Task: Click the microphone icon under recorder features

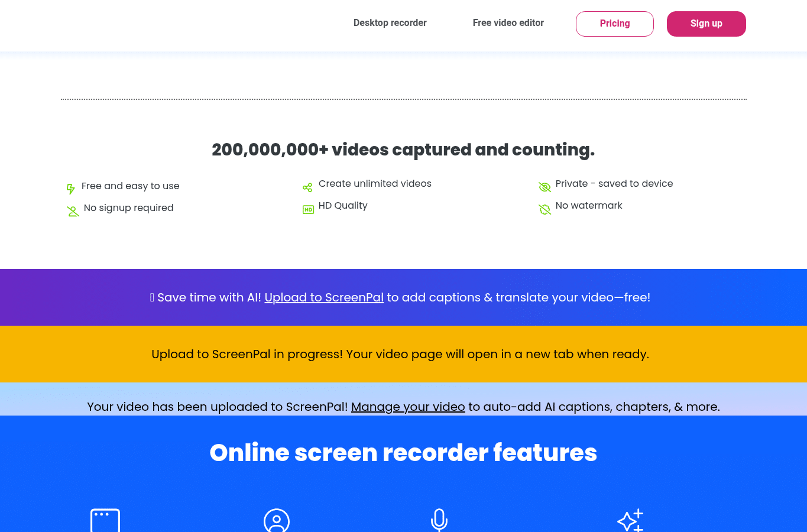Action: coord(439,521)
